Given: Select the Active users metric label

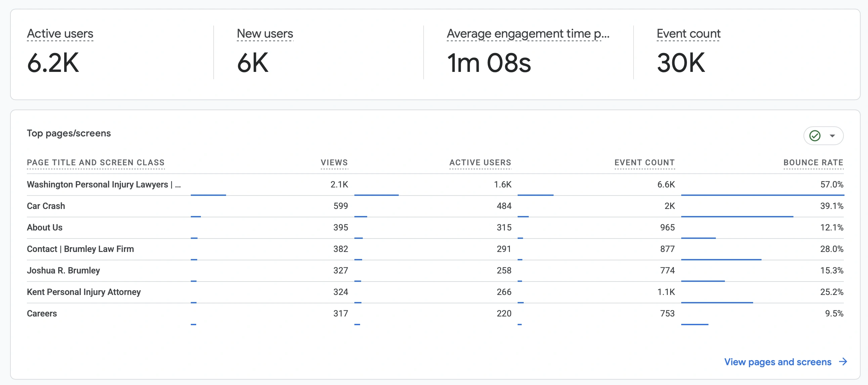Looking at the screenshot, I should click(60, 34).
